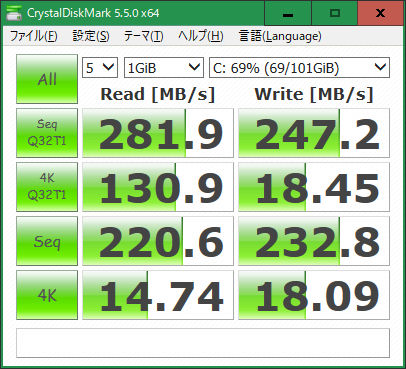The height and width of the screenshot is (369, 406).
Task: Close the CrystalDiskMark window
Action: (x=380, y=13)
